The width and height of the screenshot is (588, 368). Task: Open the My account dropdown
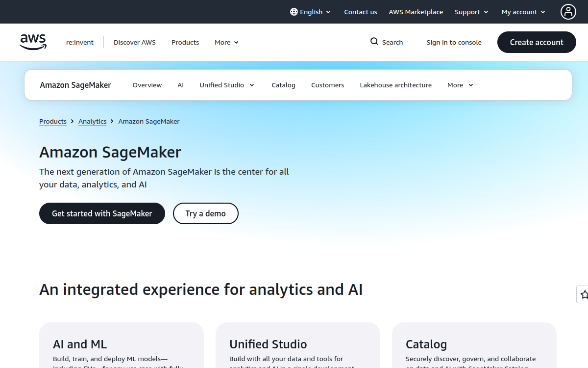pyautogui.click(x=523, y=12)
